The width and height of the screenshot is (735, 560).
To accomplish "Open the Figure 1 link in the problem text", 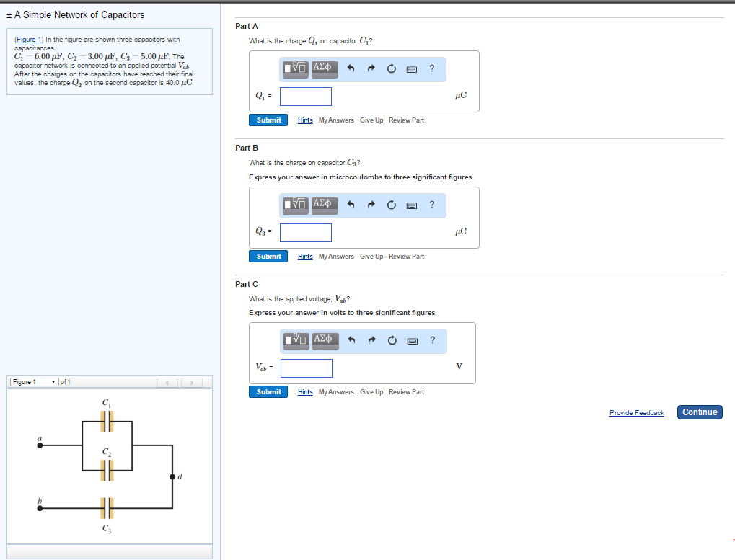I will pos(29,39).
